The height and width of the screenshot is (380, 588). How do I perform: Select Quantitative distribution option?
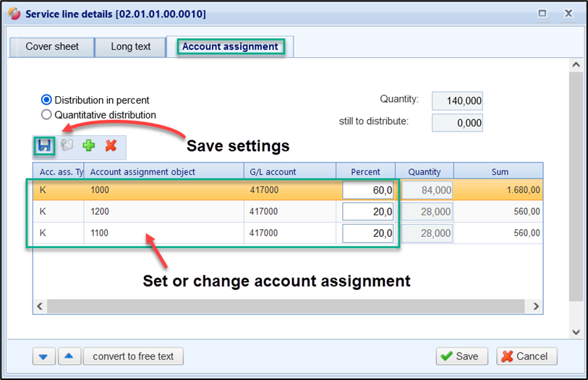click(x=47, y=114)
